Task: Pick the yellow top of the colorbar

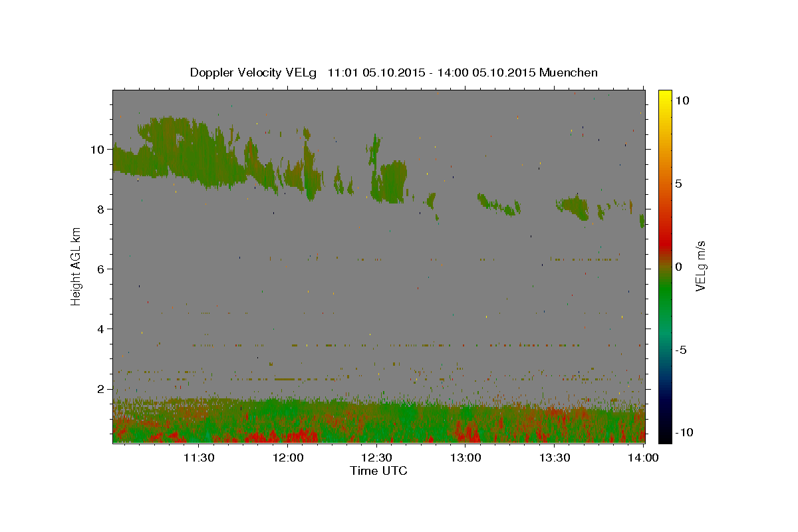Action: tap(664, 96)
